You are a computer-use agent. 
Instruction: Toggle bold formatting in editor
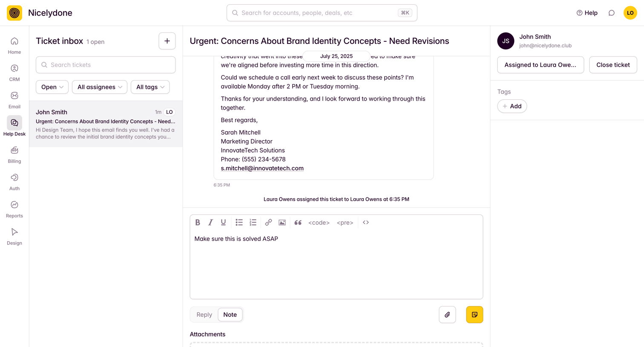click(x=198, y=223)
